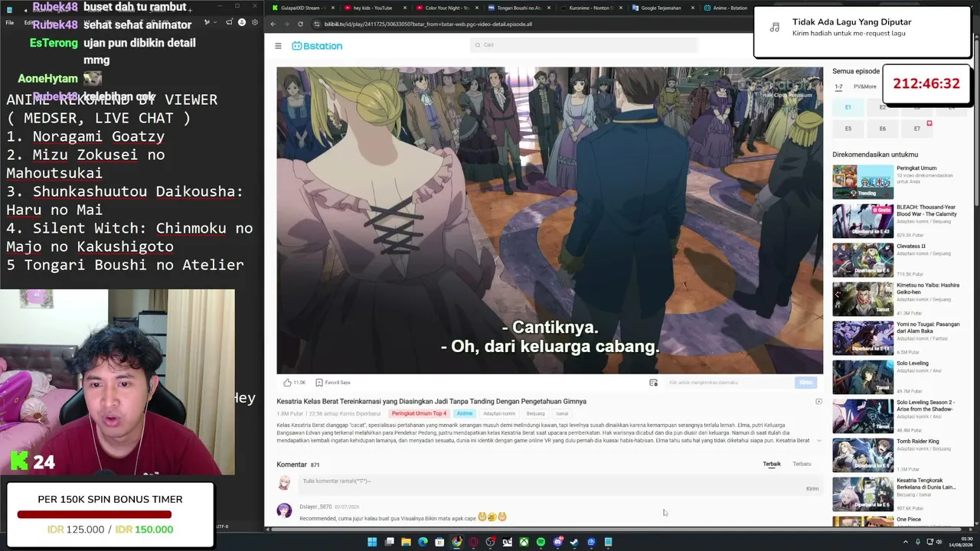Open Windows Start menu
The width and height of the screenshot is (980, 551).
[x=372, y=542]
